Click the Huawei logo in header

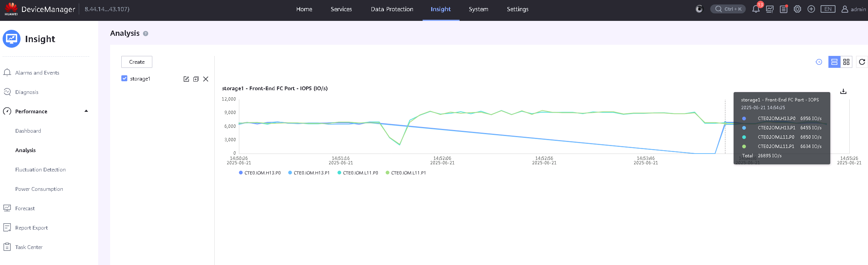coord(11,9)
